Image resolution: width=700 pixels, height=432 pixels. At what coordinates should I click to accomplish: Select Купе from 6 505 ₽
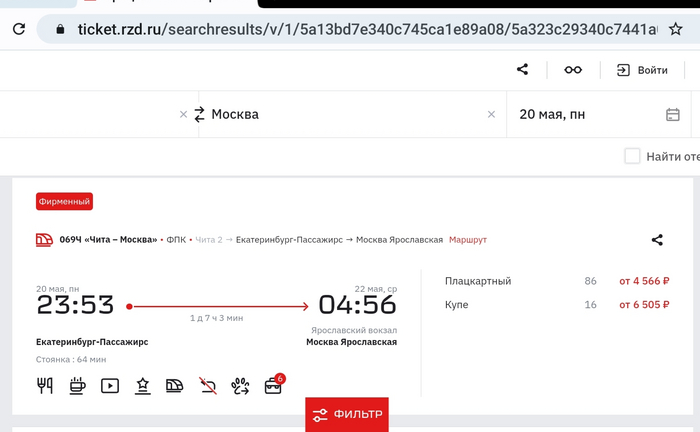point(557,304)
